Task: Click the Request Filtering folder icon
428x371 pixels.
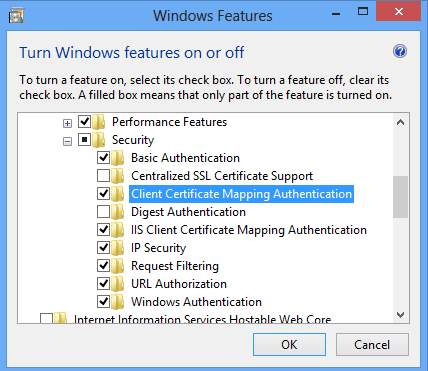Action: (118, 266)
